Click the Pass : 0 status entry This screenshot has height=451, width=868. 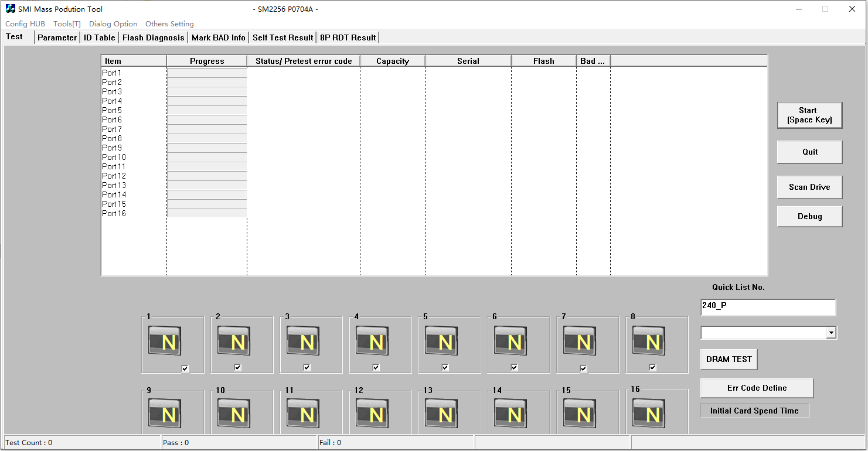point(239,443)
